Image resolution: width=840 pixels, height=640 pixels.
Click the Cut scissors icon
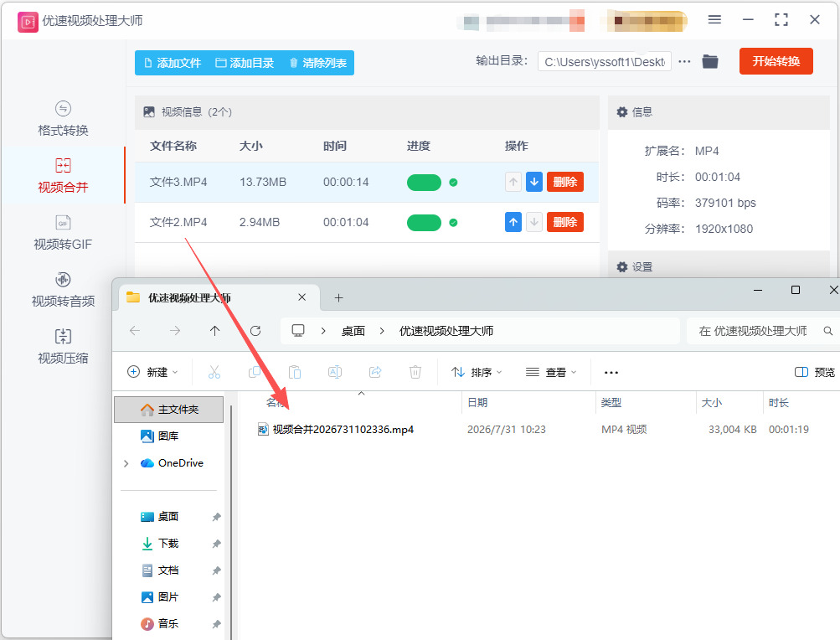pos(214,372)
